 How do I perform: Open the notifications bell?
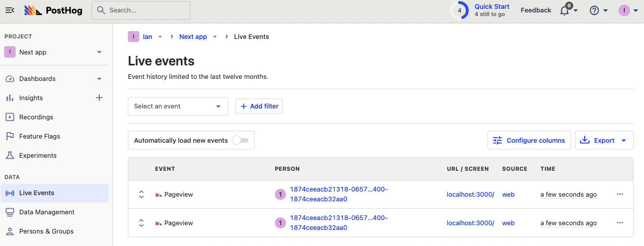564,10
